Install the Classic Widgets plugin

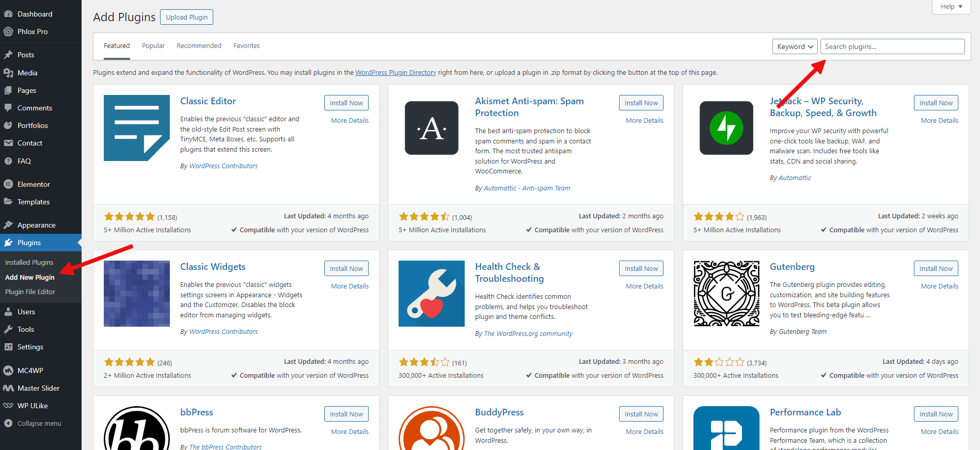346,268
